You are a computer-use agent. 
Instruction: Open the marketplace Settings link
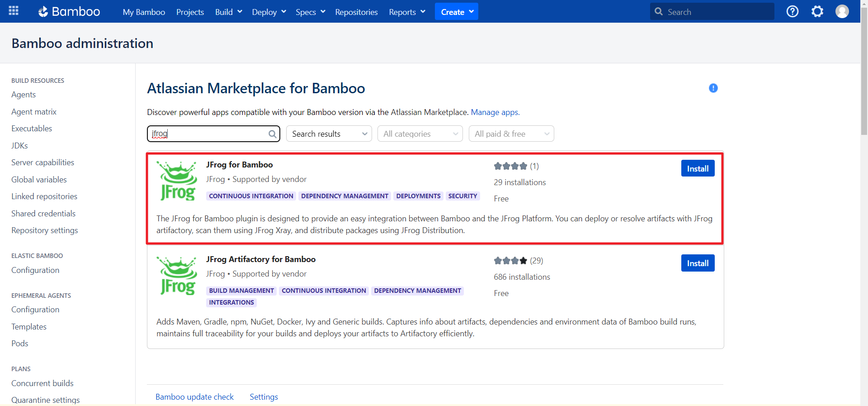pyautogui.click(x=264, y=397)
